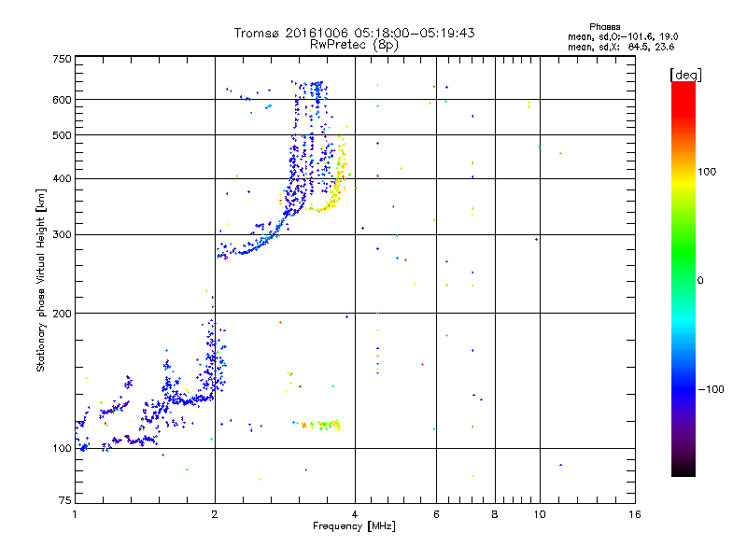
Task: Click the plot title 'Tromsø 20161006 05:18:00-05:19:43'
Action: click(x=354, y=33)
